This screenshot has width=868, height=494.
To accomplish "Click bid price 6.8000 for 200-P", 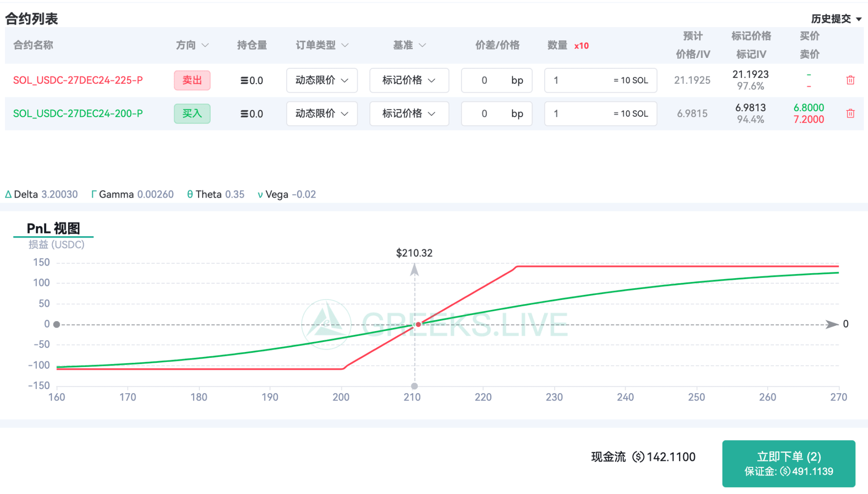I will [x=809, y=108].
